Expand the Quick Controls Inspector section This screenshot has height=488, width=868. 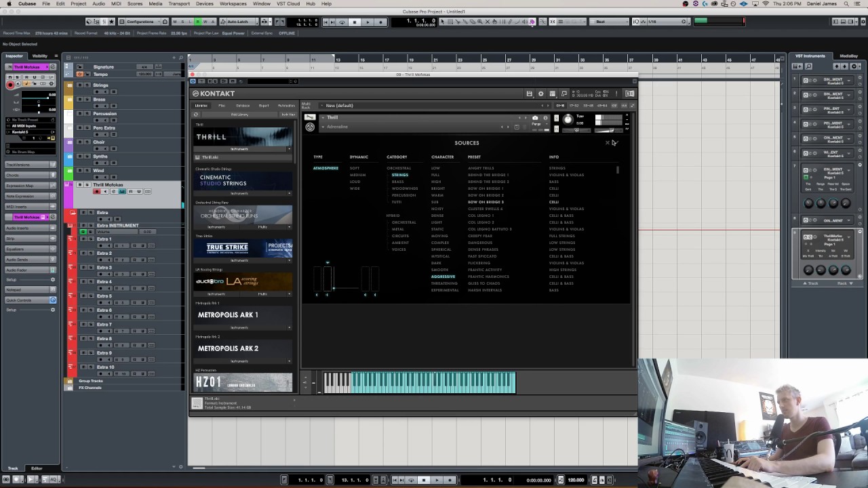tap(31, 300)
